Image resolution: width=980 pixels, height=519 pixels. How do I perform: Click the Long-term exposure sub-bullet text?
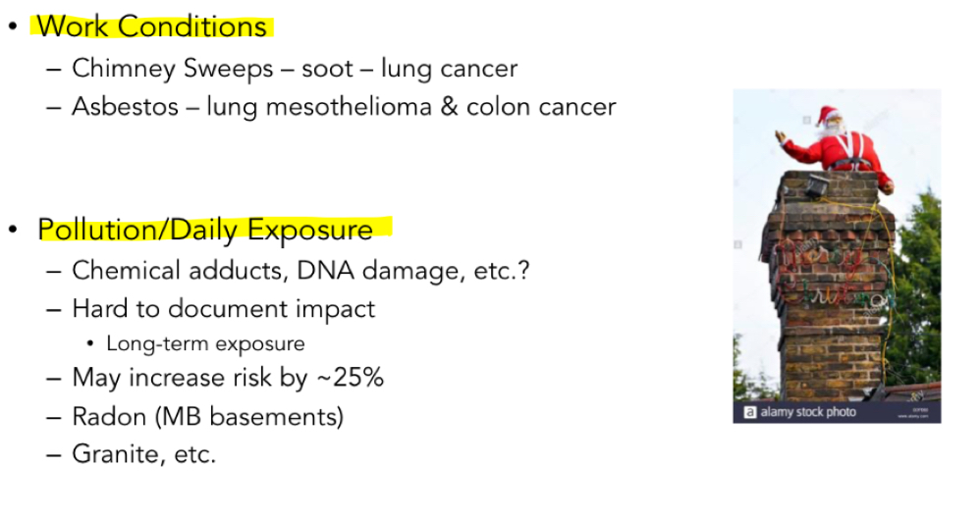pyautogui.click(x=205, y=343)
